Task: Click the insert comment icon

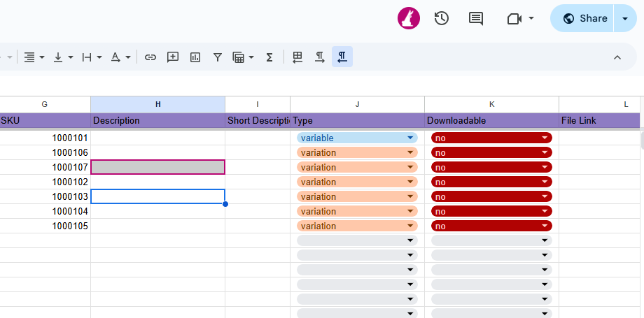Action: point(173,57)
